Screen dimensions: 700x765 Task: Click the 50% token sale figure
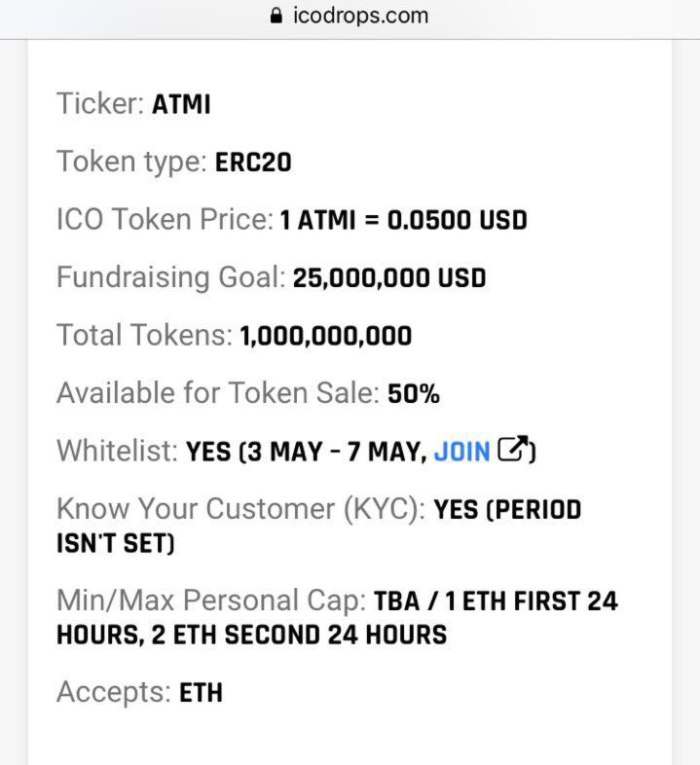point(414,394)
